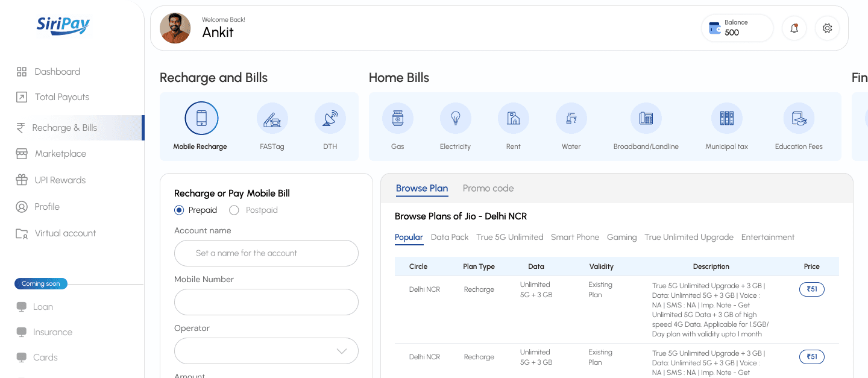Select the Prepaid option
This screenshot has width=868, height=378.
[179, 210]
